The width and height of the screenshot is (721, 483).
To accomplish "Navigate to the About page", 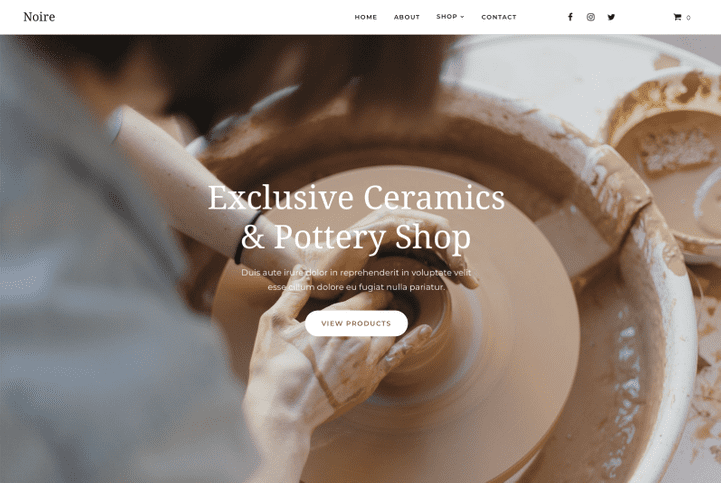I will coord(406,17).
